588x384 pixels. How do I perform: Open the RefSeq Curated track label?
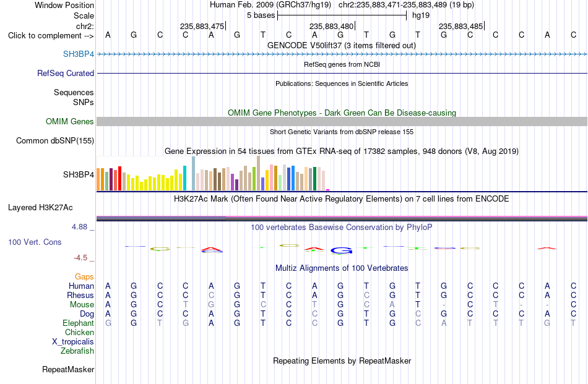pos(66,73)
